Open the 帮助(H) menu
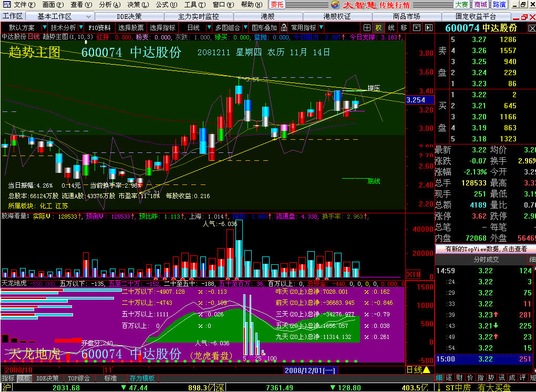The height and width of the screenshot is (392, 536). pyautogui.click(x=252, y=4)
